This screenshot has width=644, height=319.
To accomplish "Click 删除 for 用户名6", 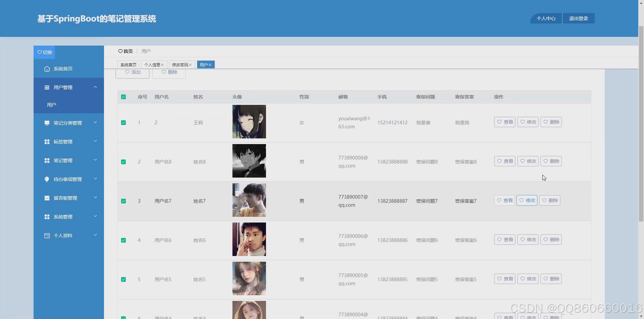I will pyautogui.click(x=551, y=240).
